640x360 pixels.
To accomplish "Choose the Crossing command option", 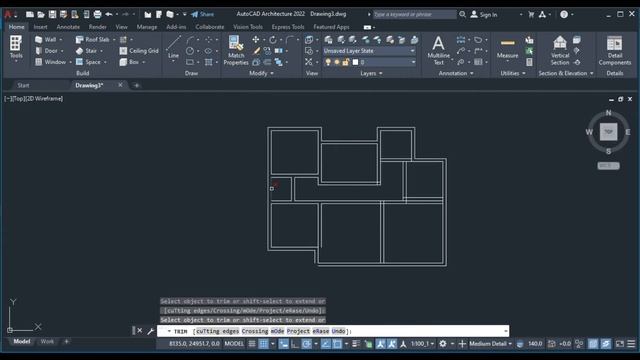I will (255, 331).
